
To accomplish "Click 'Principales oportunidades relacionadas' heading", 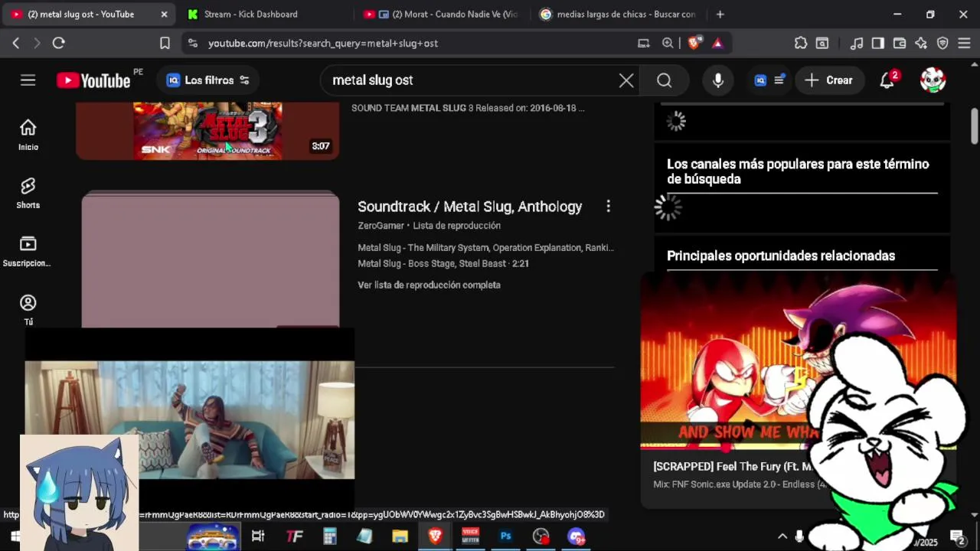I will coord(781,256).
